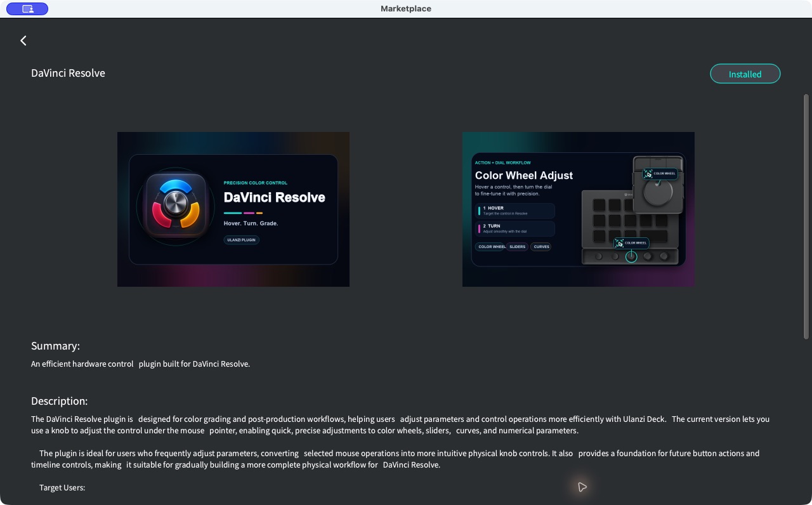Click the summary sentence about efficient hardware control
Viewport: 812px width, 505px height.
pos(140,364)
